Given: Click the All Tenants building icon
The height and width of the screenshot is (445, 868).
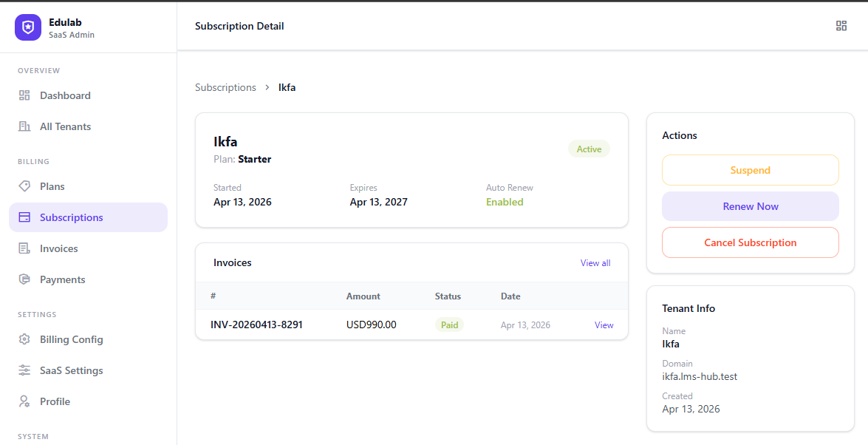Looking at the screenshot, I should 24,126.
